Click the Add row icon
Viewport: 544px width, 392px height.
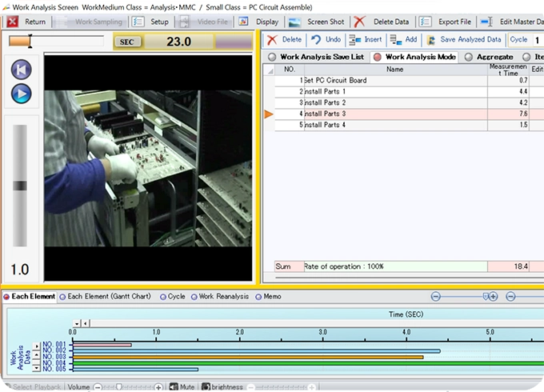click(395, 40)
